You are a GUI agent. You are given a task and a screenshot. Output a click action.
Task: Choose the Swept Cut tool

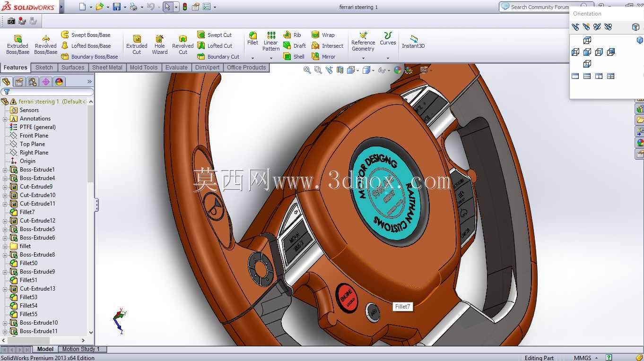point(214,35)
